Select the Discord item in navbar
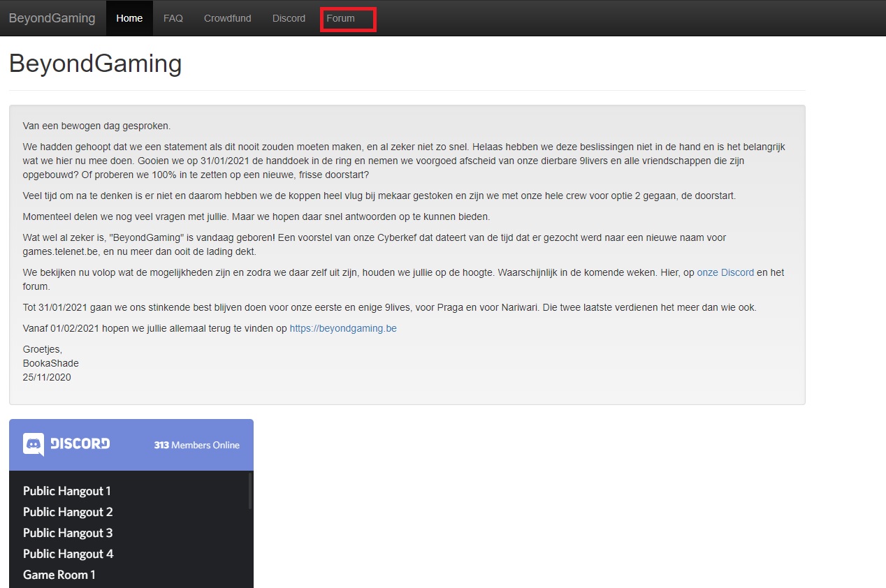 289,18
